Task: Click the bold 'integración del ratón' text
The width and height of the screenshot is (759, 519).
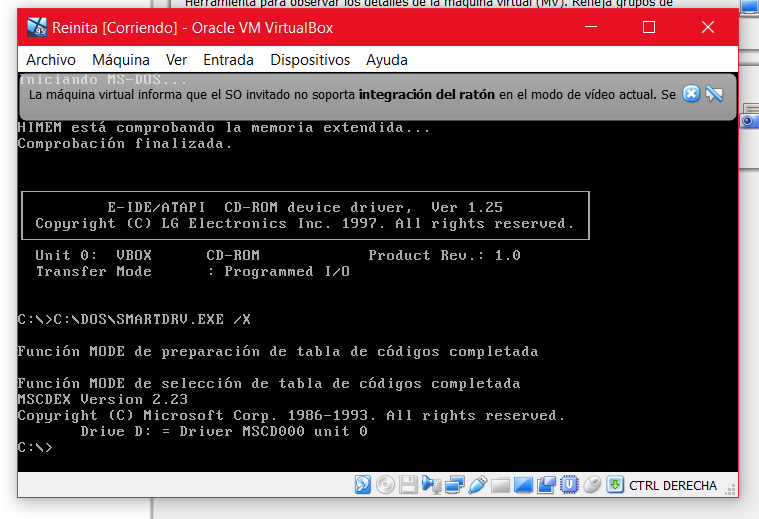Action: pyautogui.click(x=426, y=94)
